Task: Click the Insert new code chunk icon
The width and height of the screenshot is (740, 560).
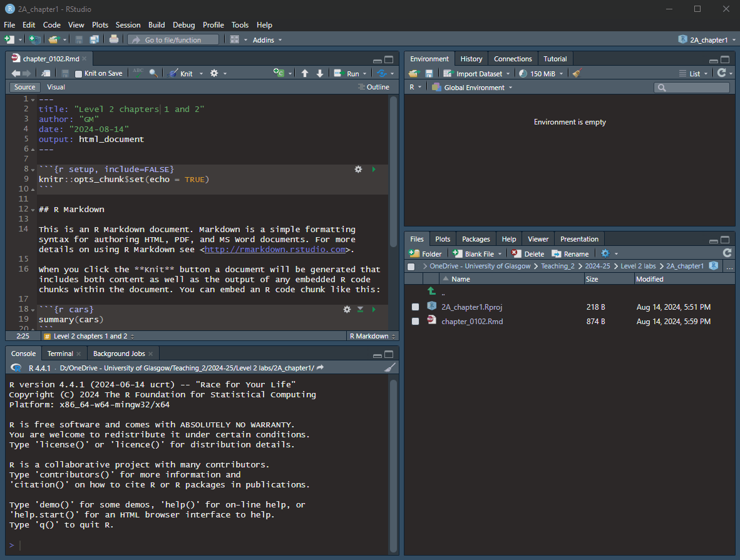Action: click(279, 73)
